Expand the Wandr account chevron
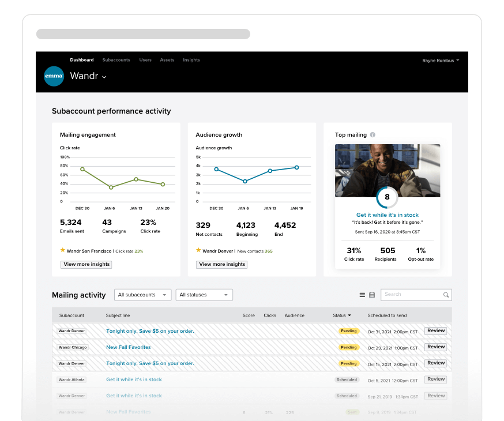 [104, 77]
